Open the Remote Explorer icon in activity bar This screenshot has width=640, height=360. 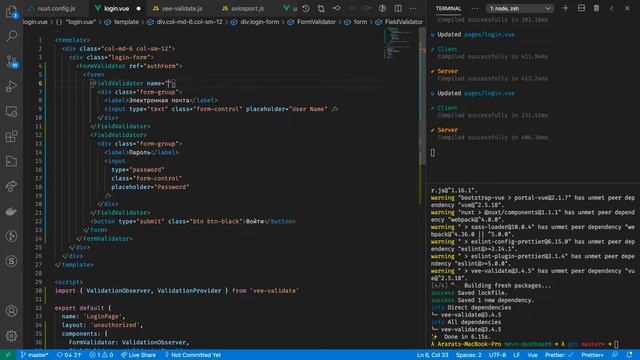pos(11,111)
